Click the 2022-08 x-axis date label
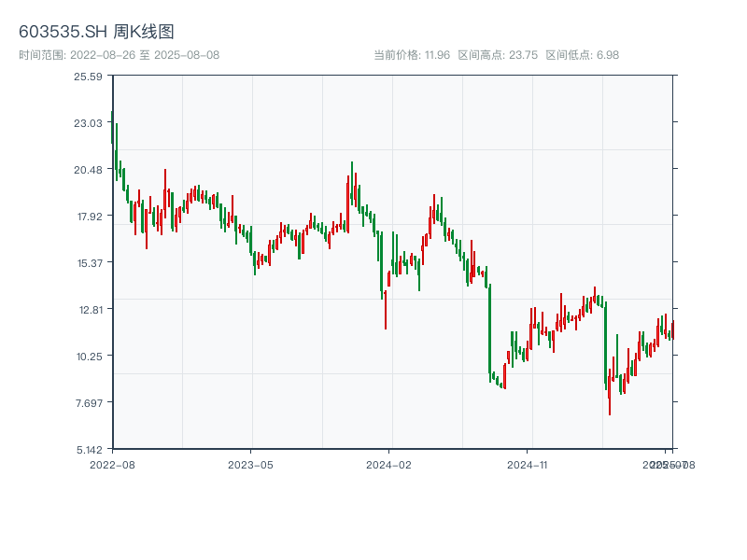747x560 pixels. coord(112,464)
